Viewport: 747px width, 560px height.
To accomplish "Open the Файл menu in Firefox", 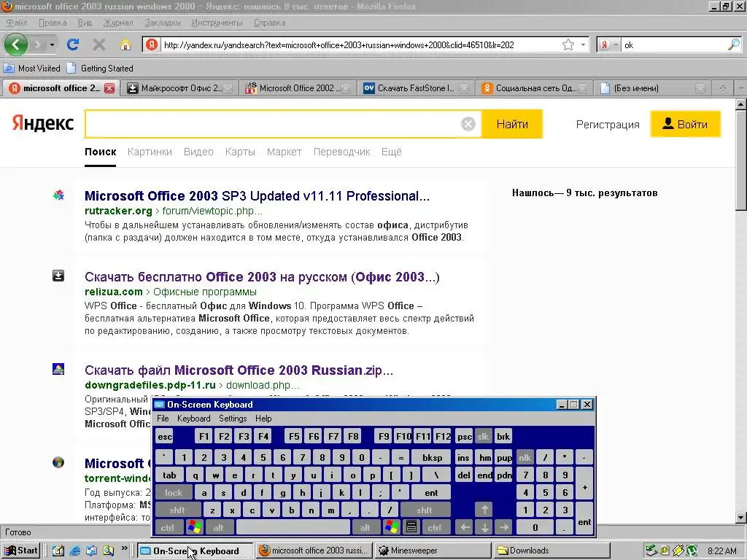I will [x=18, y=23].
